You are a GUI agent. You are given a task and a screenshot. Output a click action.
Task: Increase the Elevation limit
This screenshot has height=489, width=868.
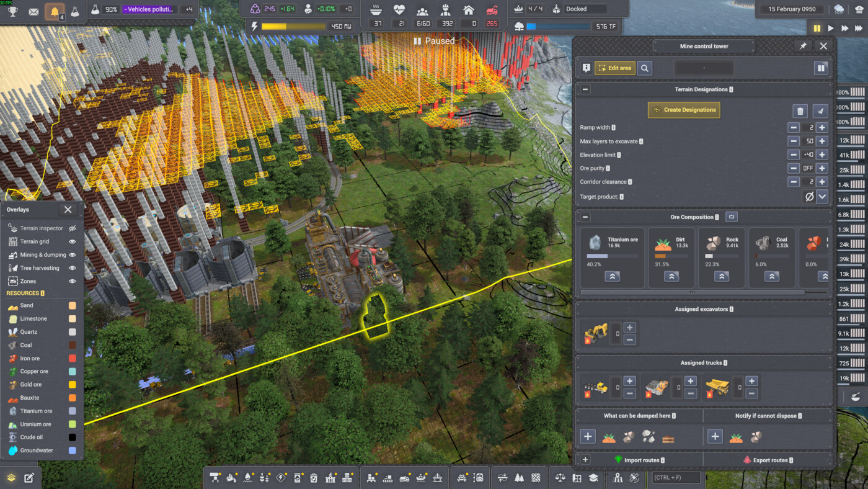pyautogui.click(x=822, y=155)
